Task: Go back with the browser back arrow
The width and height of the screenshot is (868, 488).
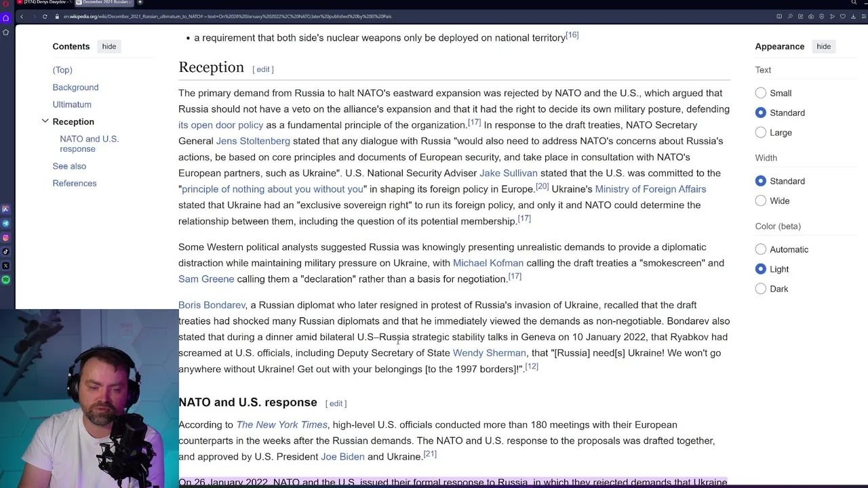Action: coord(22,16)
